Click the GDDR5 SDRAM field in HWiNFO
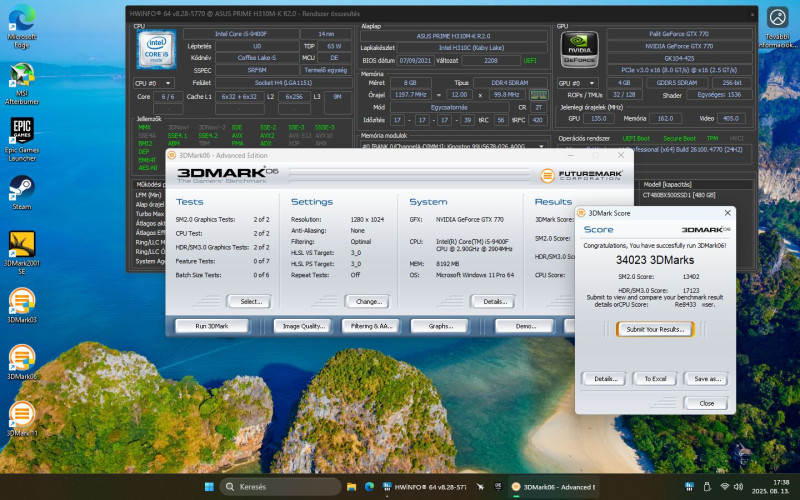This screenshot has width=800, height=500. click(x=677, y=83)
